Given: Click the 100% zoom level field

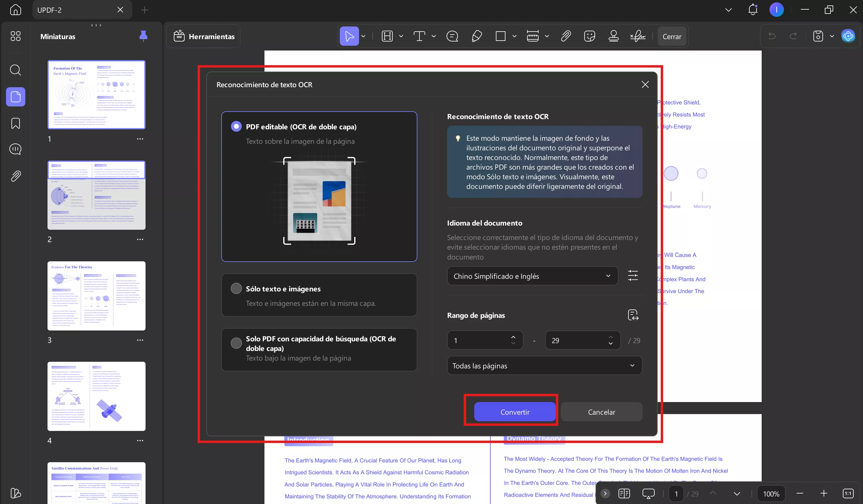Looking at the screenshot, I should click(771, 494).
